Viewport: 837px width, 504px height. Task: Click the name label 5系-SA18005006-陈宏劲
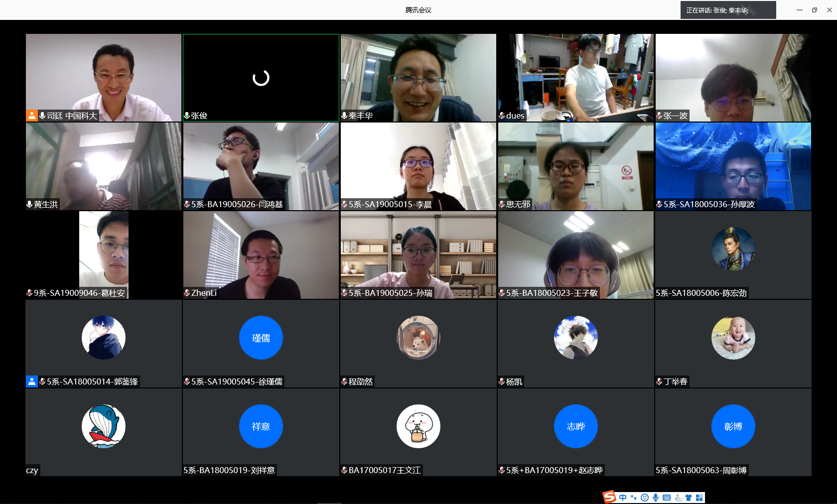point(701,293)
